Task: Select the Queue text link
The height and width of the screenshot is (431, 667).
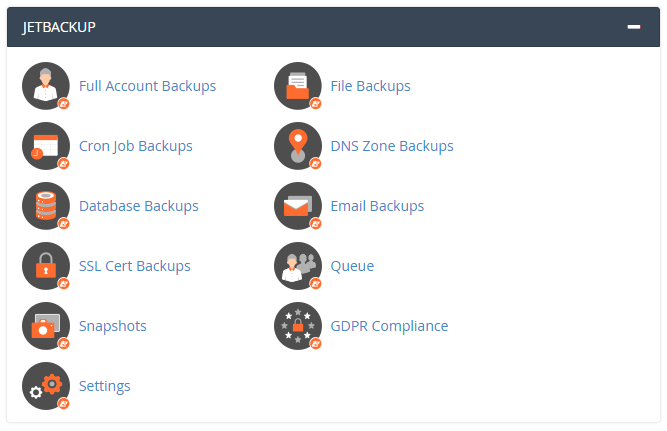Action: click(x=352, y=266)
